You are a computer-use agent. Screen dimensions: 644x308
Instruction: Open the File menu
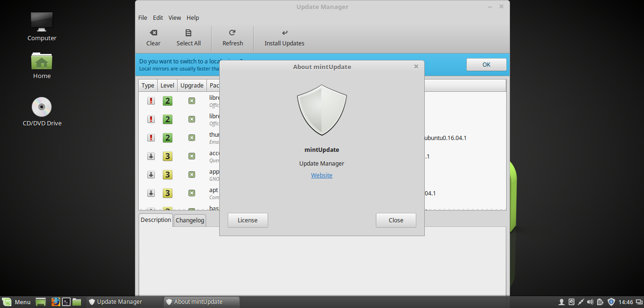click(143, 18)
